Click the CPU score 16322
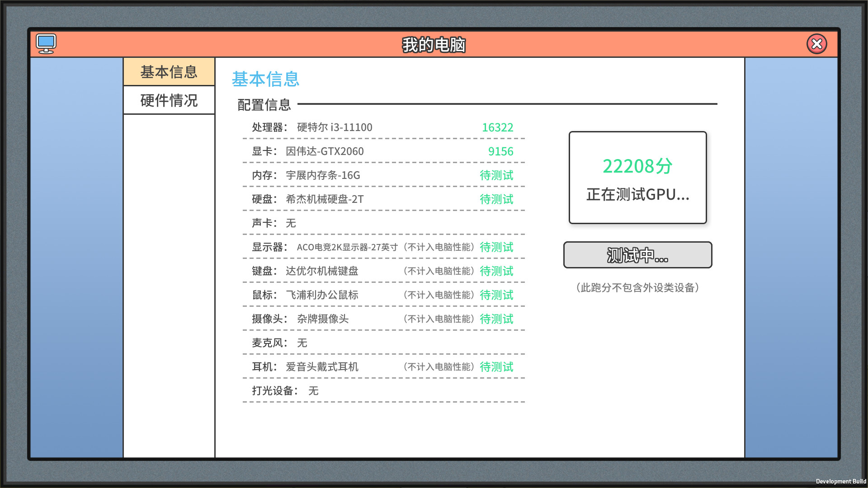 (x=497, y=127)
